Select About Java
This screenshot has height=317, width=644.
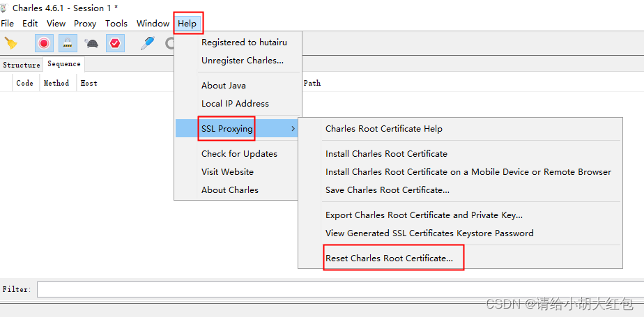pos(238,86)
